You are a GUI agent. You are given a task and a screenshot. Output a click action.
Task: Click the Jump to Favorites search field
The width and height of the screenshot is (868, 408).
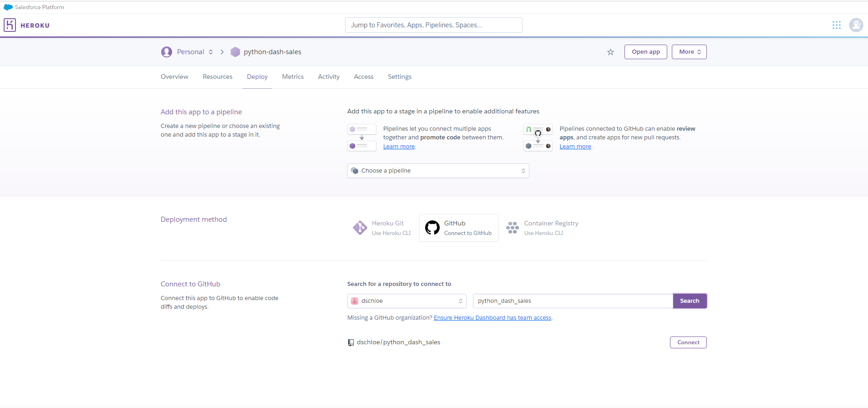coord(433,25)
